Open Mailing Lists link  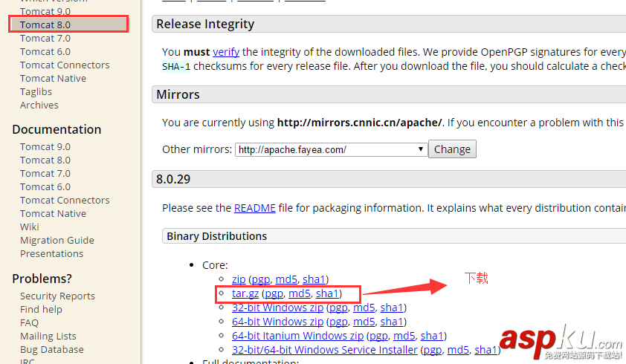tap(48, 337)
